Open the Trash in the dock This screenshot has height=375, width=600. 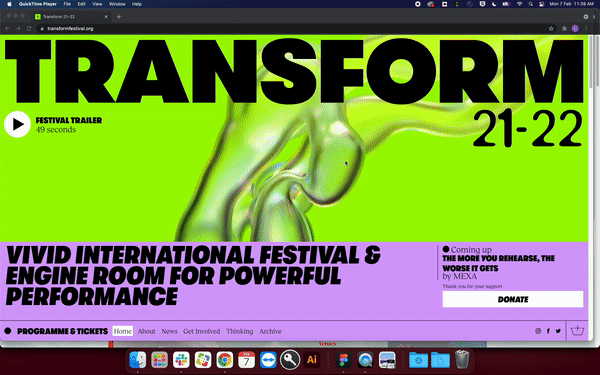(462, 359)
